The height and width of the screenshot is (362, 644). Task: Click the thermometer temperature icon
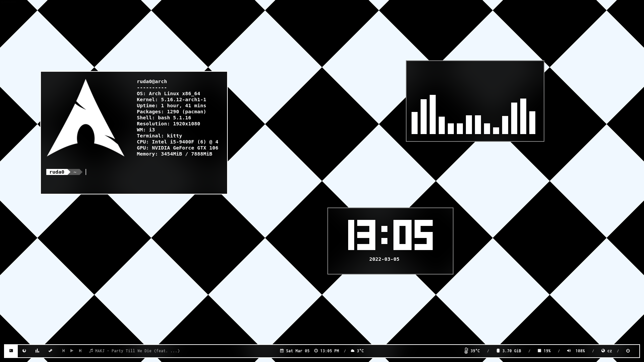466,351
